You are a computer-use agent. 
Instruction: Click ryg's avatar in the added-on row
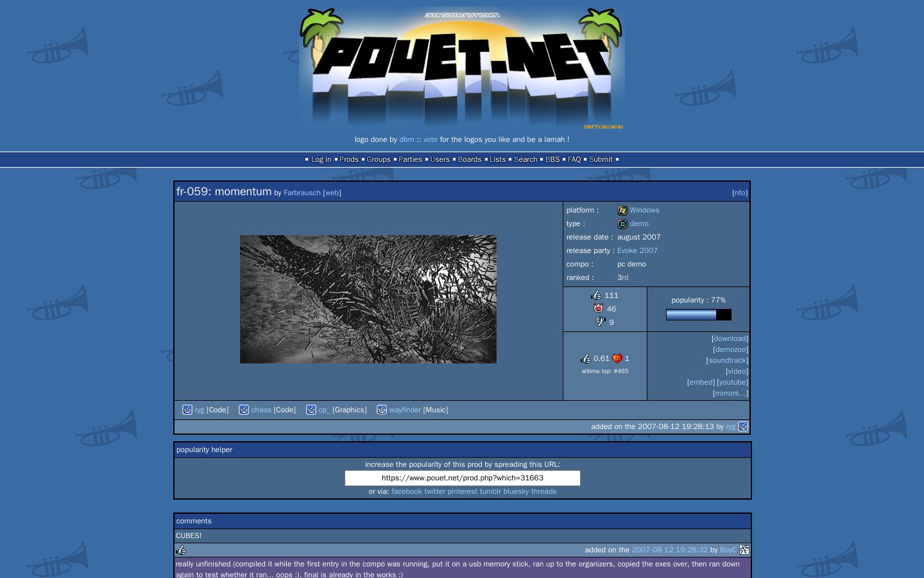click(743, 426)
